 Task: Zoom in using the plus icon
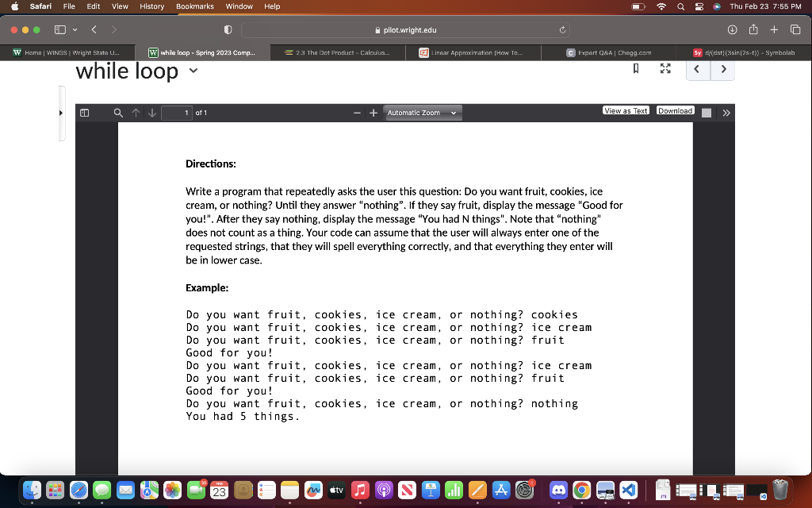pyautogui.click(x=373, y=113)
